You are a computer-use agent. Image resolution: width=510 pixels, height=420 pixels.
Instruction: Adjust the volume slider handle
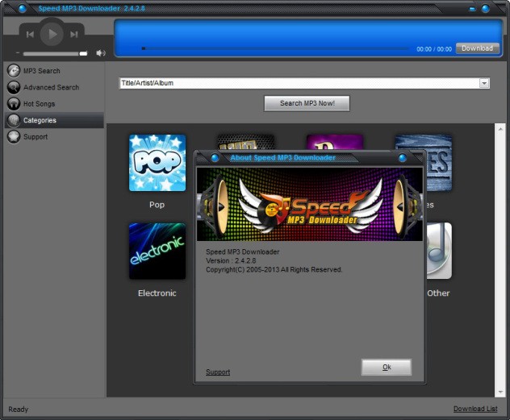(84, 53)
